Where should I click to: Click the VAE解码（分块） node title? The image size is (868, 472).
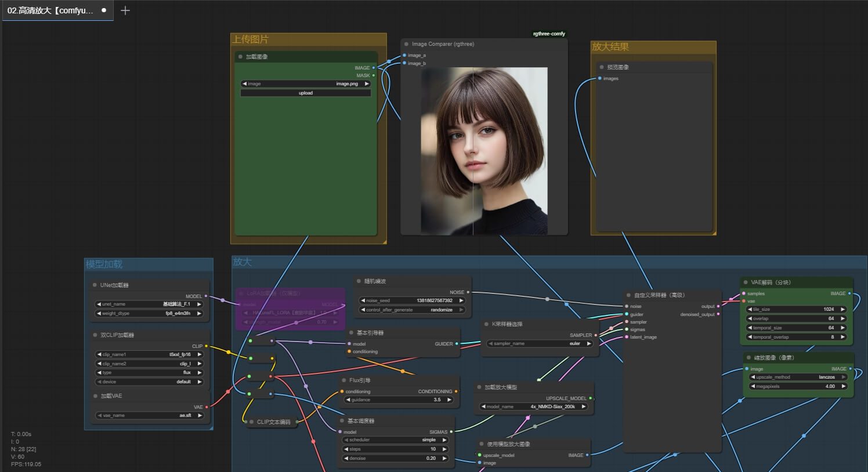click(x=771, y=282)
